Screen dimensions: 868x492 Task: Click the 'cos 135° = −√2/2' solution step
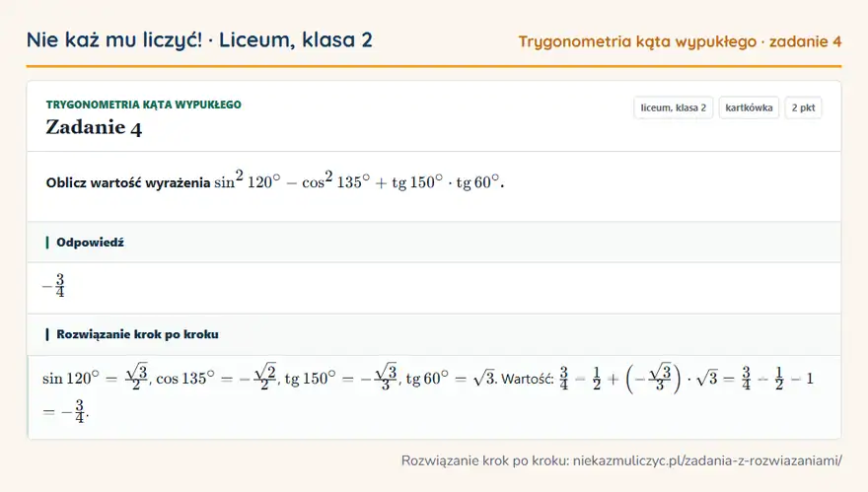[x=216, y=378]
